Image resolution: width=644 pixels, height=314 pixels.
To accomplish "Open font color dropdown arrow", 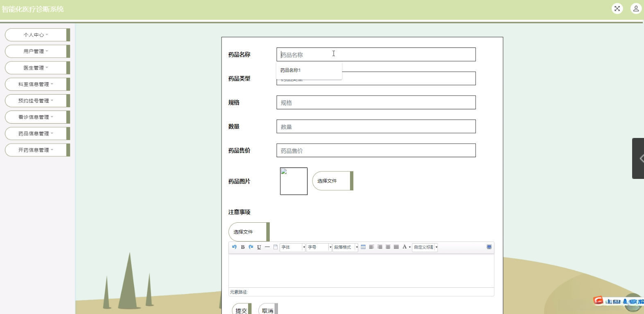I will pos(410,247).
